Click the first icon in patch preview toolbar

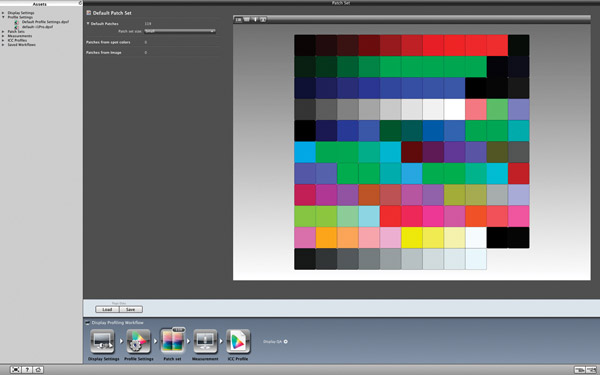pos(238,20)
